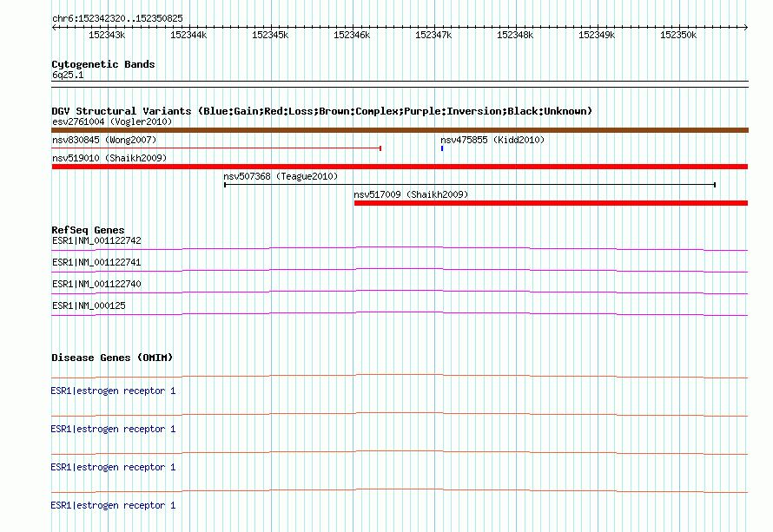Screen dimensions: 773x532
Task: Open the first ESR1|estrogen receptor 1 OMIM link
Action: 113,391
